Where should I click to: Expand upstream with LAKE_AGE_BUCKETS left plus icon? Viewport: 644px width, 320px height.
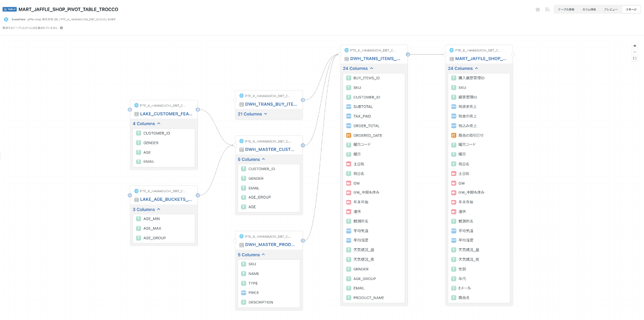pyautogui.click(x=130, y=195)
